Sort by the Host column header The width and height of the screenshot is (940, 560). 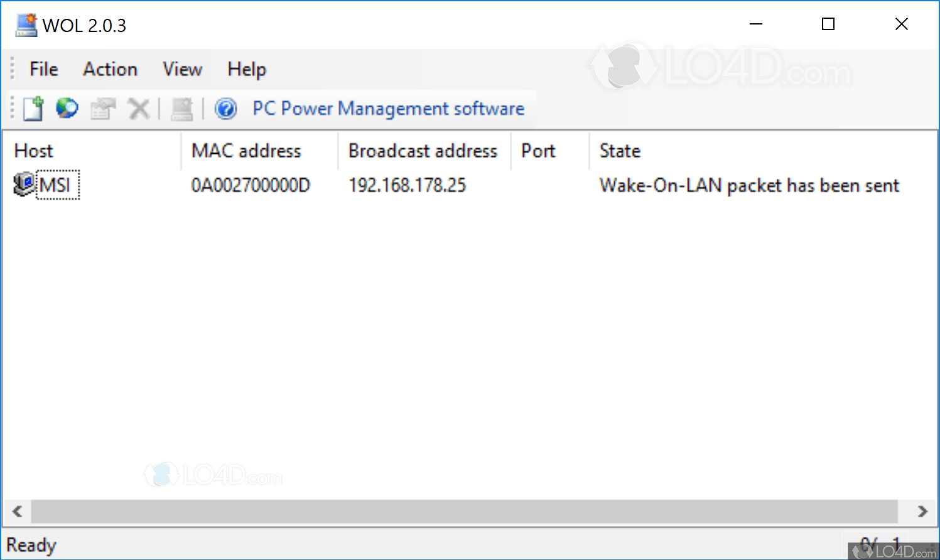92,151
